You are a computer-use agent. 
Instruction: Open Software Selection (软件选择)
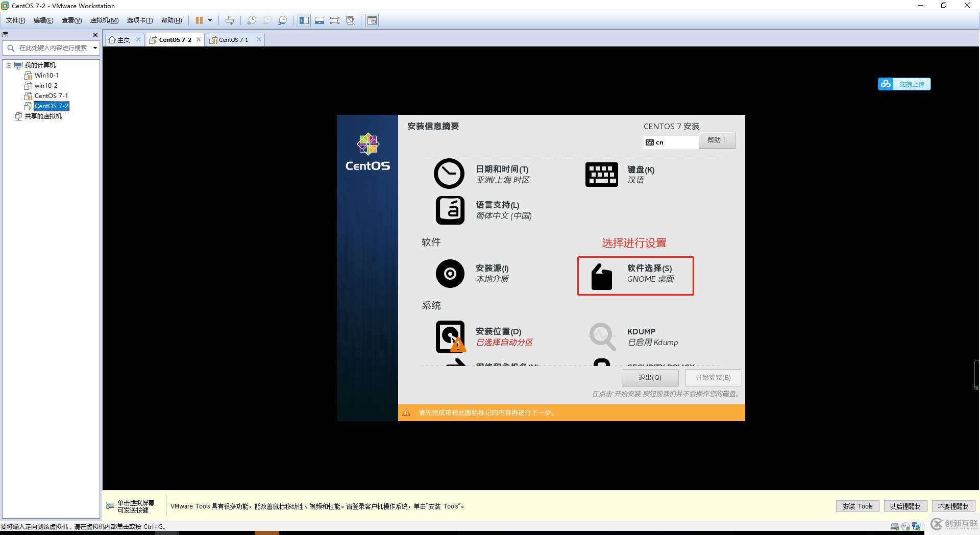click(635, 276)
